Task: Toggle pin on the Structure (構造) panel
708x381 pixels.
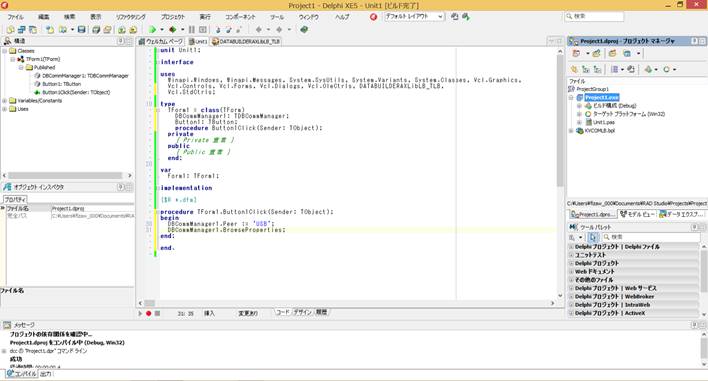Action: tap(121, 41)
